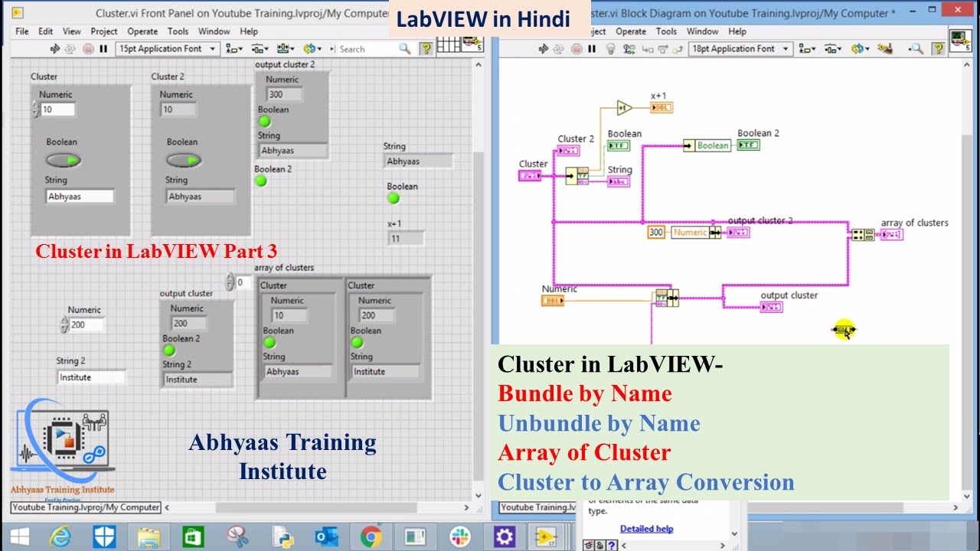
Task: Click Abort Execution in Front Panel toolbar
Action: pos(87,49)
